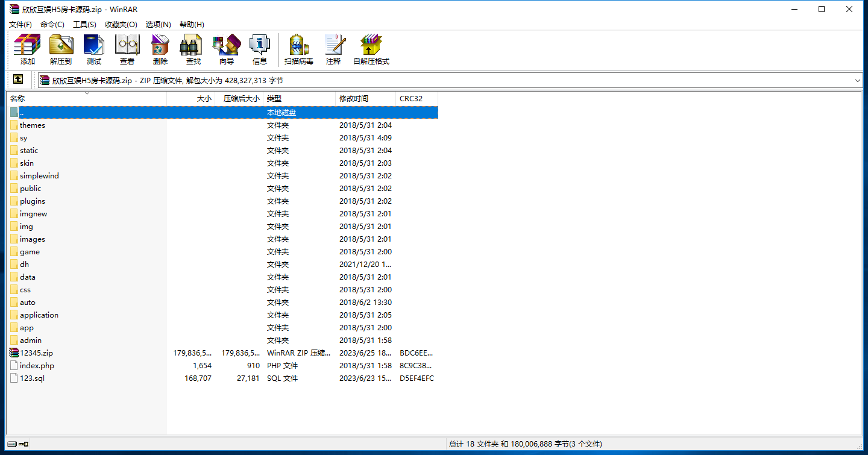This screenshot has width=868, height=455.
Task: Expand the archive path dropdown arrow
Action: (857, 80)
